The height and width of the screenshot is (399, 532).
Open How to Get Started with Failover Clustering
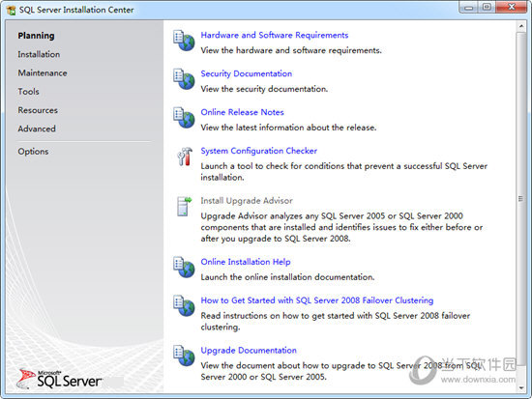click(x=317, y=300)
